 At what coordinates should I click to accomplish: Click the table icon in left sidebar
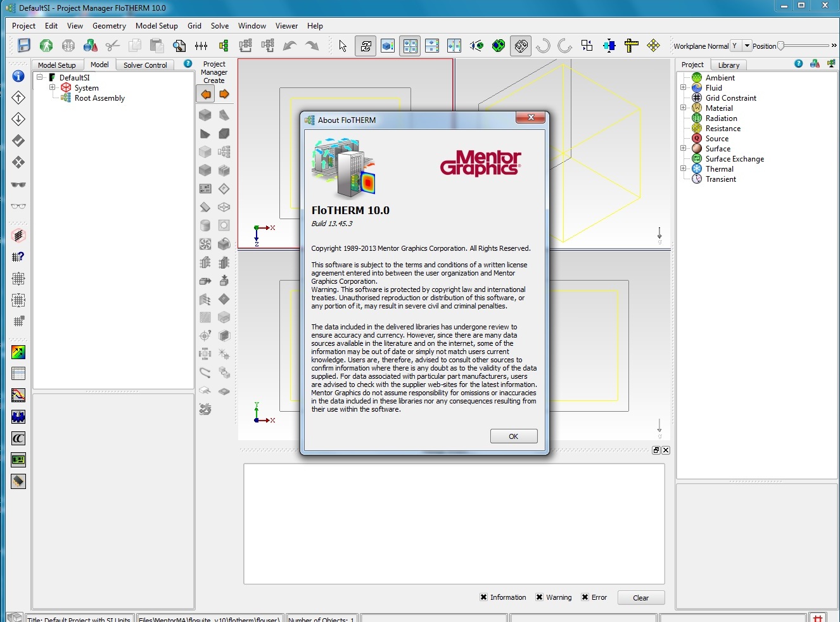click(x=18, y=374)
